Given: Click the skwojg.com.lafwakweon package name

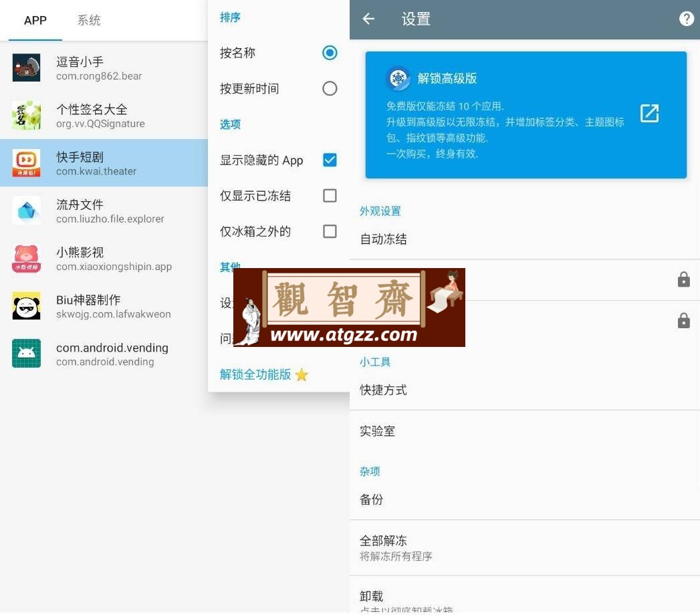Looking at the screenshot, I should (114, 314).
